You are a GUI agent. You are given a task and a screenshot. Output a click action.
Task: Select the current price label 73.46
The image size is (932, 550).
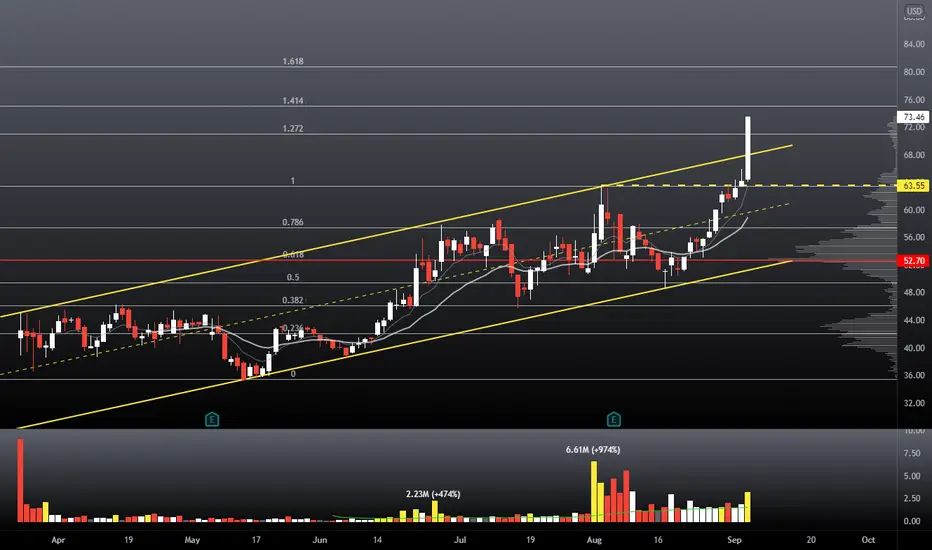(914, 117)
